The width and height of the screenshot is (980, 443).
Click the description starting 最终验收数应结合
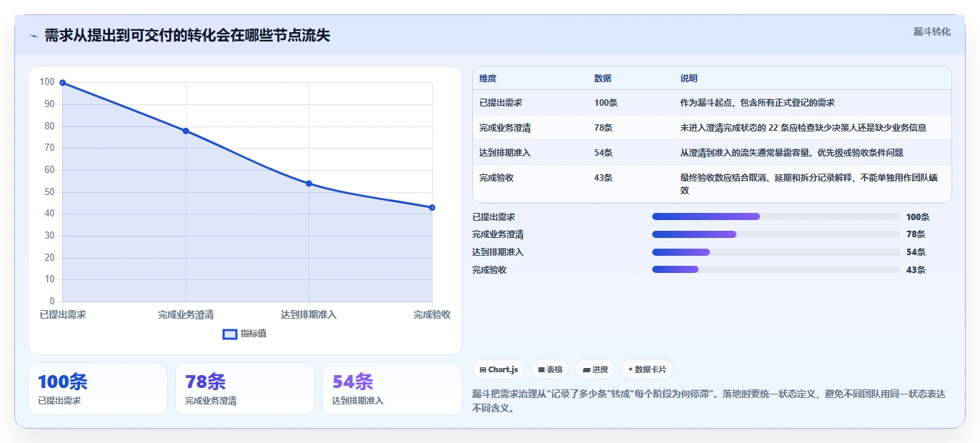click(x=809, y=184)
